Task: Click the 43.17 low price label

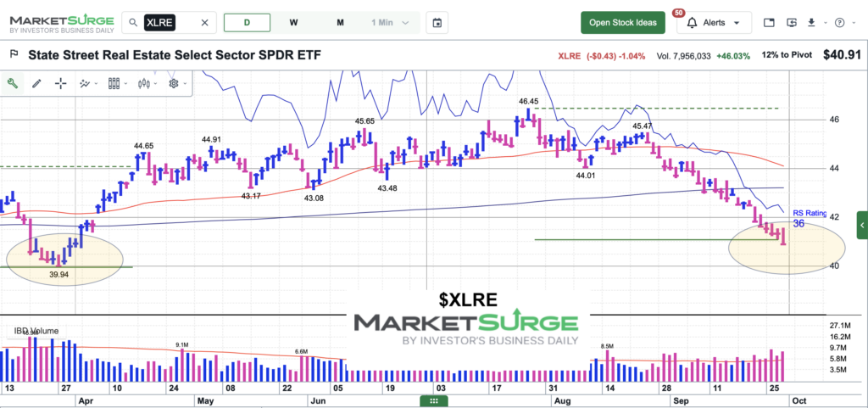Action: click(251, 195)
